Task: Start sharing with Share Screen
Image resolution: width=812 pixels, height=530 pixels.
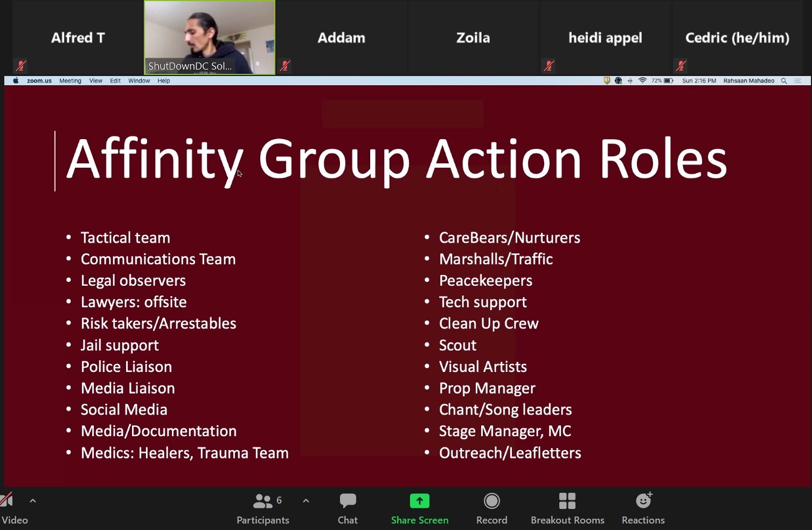Action: click(420, 508)
